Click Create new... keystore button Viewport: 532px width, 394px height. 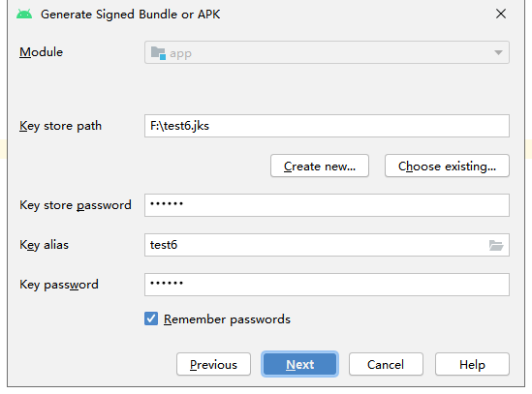point(320,166)
